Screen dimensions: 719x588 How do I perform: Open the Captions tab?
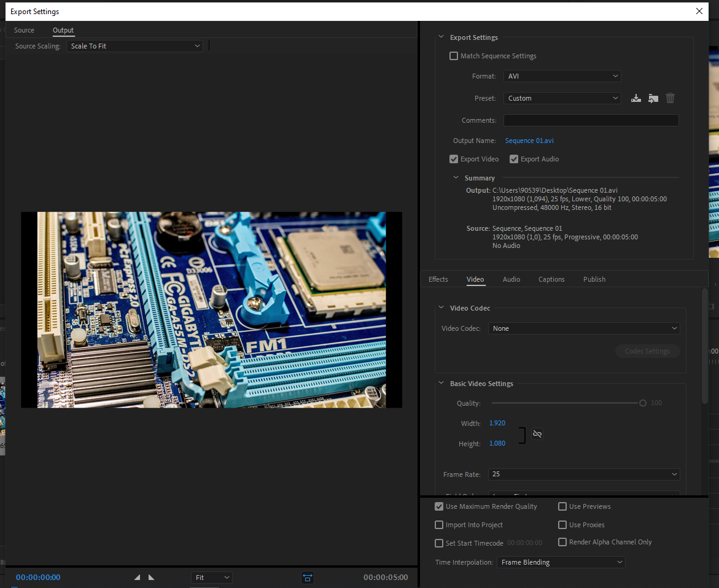click(x=551, y=279)
